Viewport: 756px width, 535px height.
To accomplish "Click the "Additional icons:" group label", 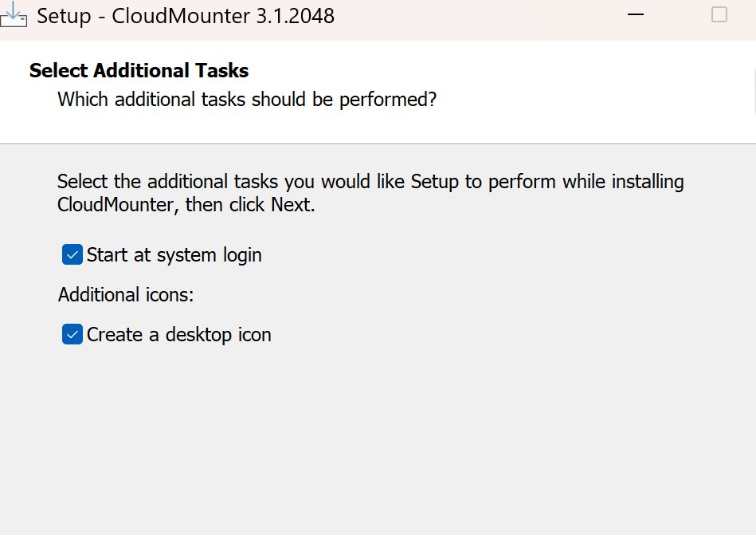I will 126,295.
